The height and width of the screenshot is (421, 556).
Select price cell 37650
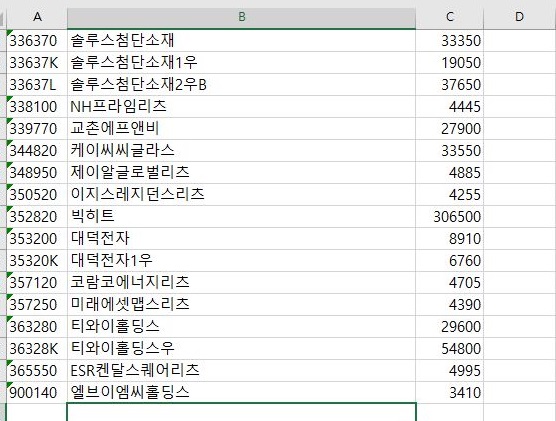[x=450, y=85]
